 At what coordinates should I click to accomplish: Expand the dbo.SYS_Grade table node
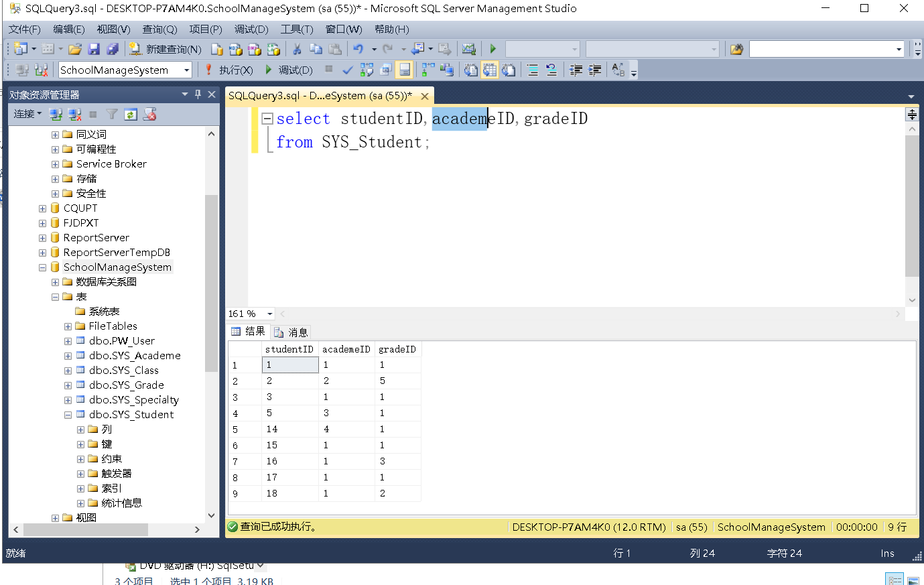tap(68, 385)
